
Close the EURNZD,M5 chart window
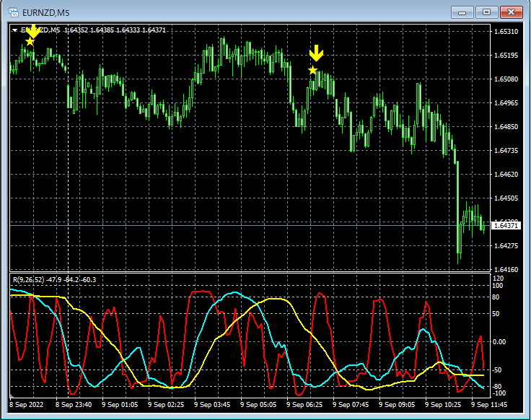(x=511, y=12)
